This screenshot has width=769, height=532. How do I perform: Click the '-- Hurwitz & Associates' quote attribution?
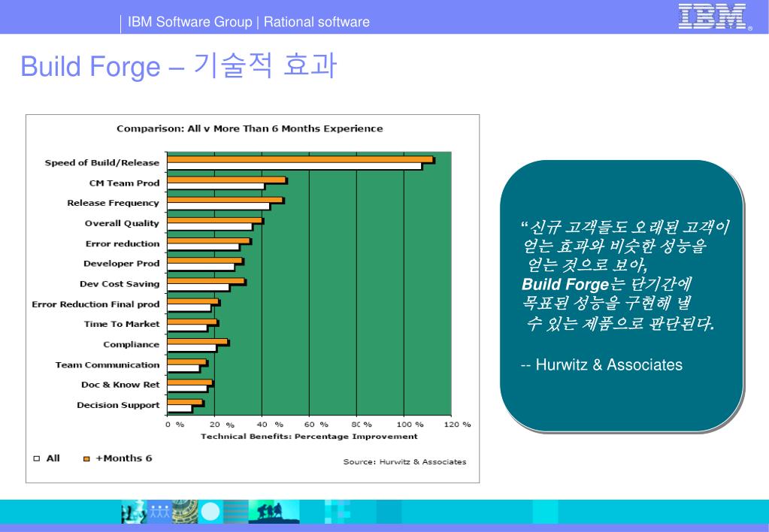pyautogui.click(x=602, y=364)
